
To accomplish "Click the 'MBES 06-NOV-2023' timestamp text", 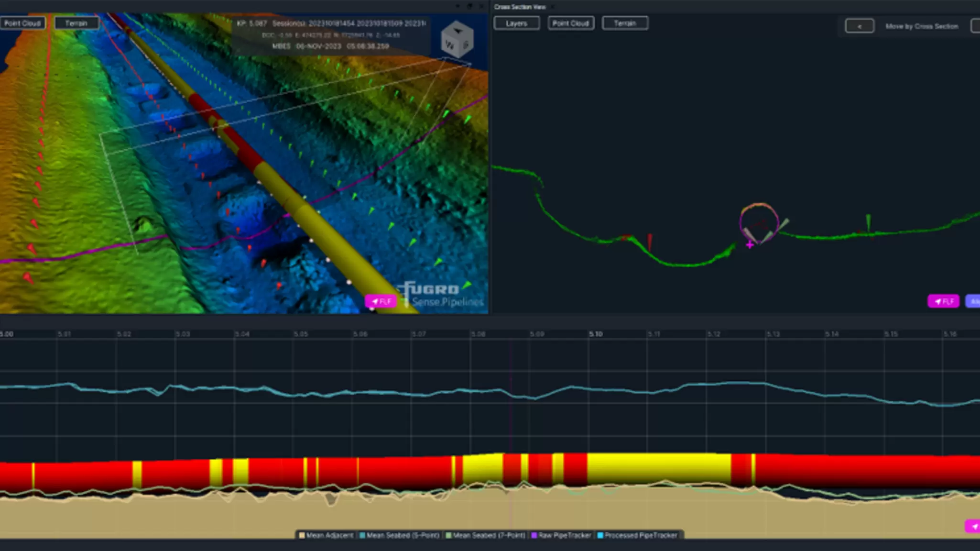I will (331, 46).
